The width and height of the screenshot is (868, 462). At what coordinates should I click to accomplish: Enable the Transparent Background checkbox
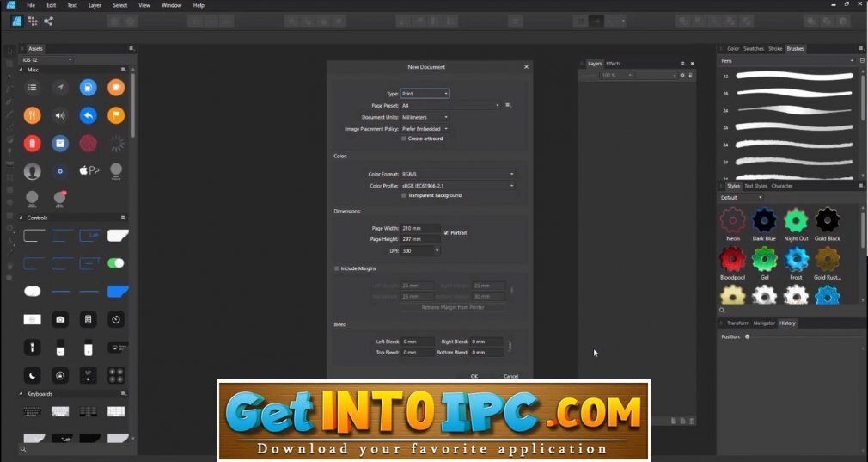[x=404, y=195]
